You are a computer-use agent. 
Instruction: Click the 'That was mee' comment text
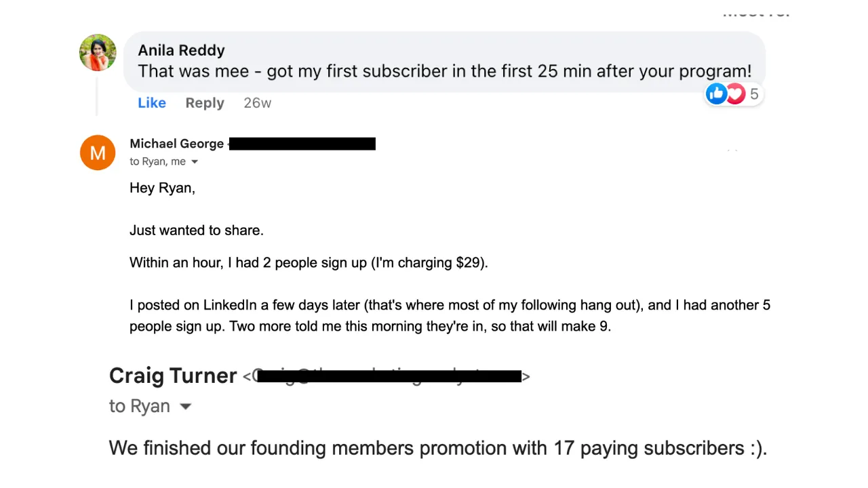(445, 71)
